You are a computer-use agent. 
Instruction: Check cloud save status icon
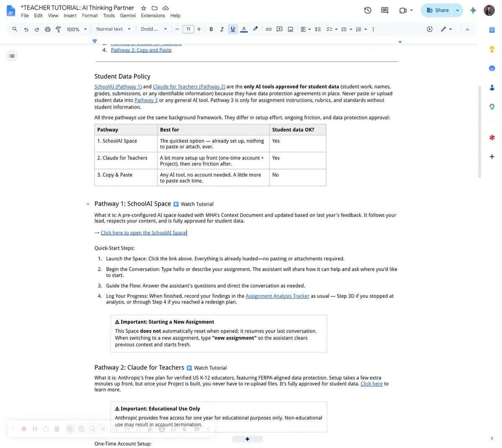pyautogui.click(x=166, y=8)
